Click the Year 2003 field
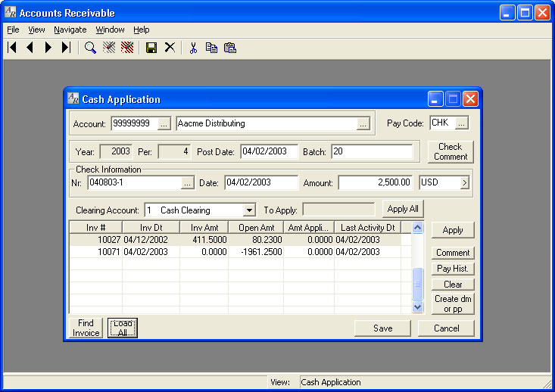The width and height of the screenshot is (555, 392). (x=117, y=151)
